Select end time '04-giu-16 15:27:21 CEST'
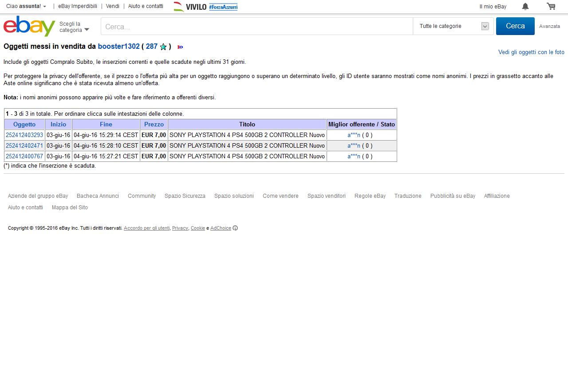The image size is (568, 392). tap(106, 157)
